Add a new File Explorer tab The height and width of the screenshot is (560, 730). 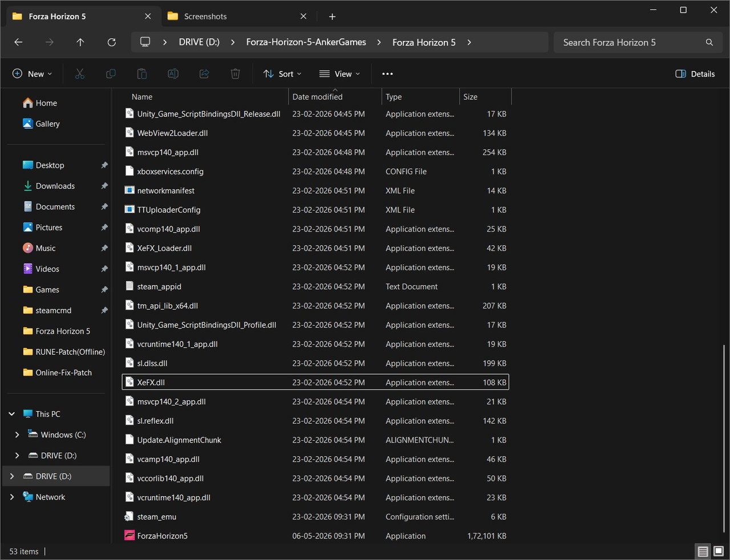(x=332, y=17)
